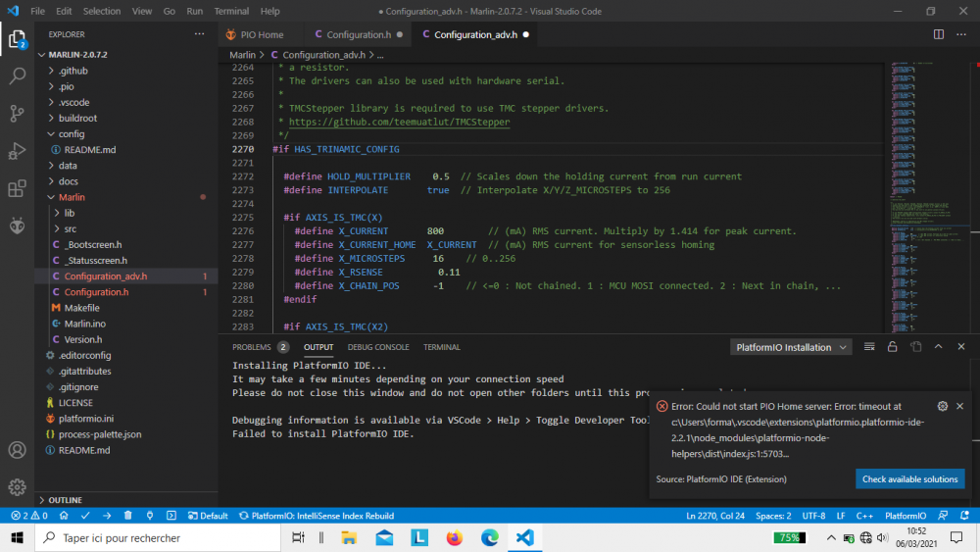Open the Selection menu
Image resolution: width=980 pixels, height=552 pixels.
101,11
